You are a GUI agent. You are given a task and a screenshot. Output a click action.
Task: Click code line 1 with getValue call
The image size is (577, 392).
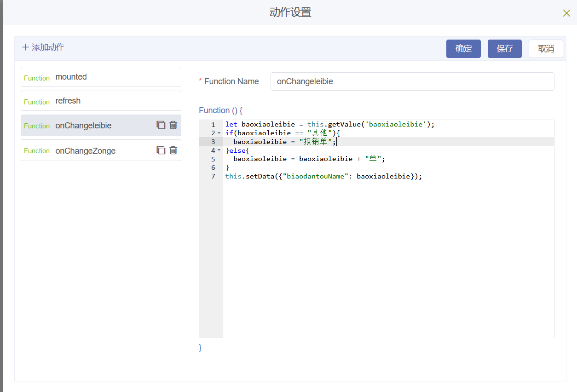330,124
